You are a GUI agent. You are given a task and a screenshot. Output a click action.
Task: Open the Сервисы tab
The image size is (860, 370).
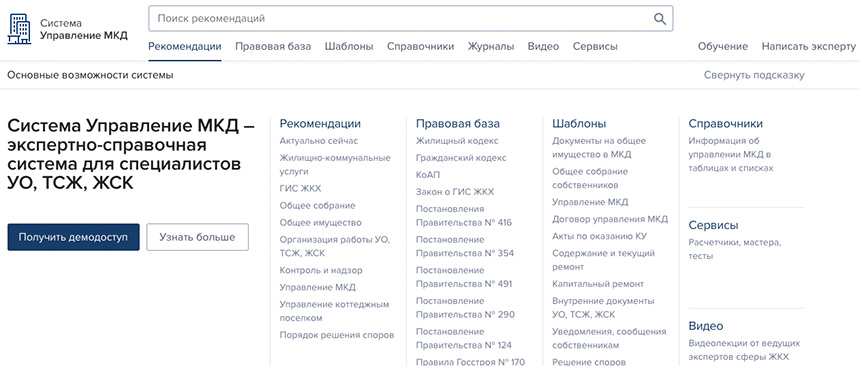tap(595, 47)
